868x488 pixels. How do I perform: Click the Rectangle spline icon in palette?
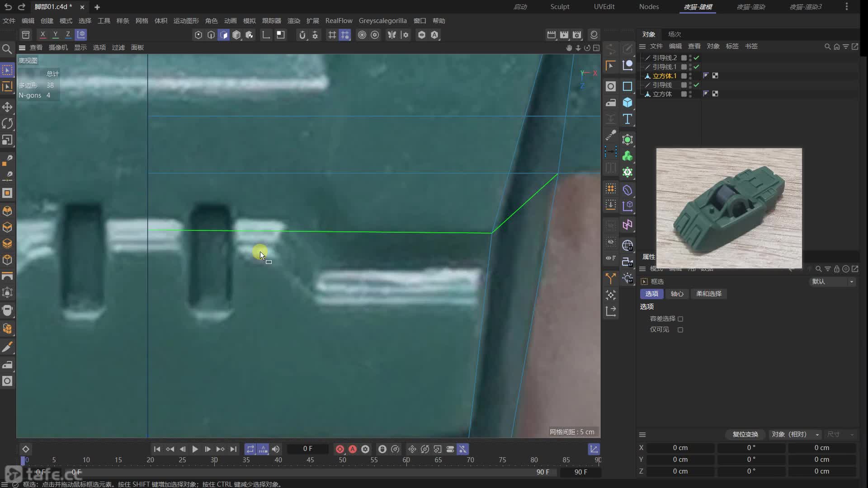(627, 86)
